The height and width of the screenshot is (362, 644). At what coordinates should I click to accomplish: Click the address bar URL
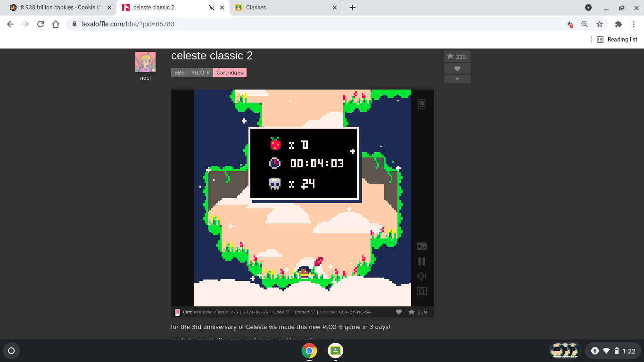(x=128, y=24)
